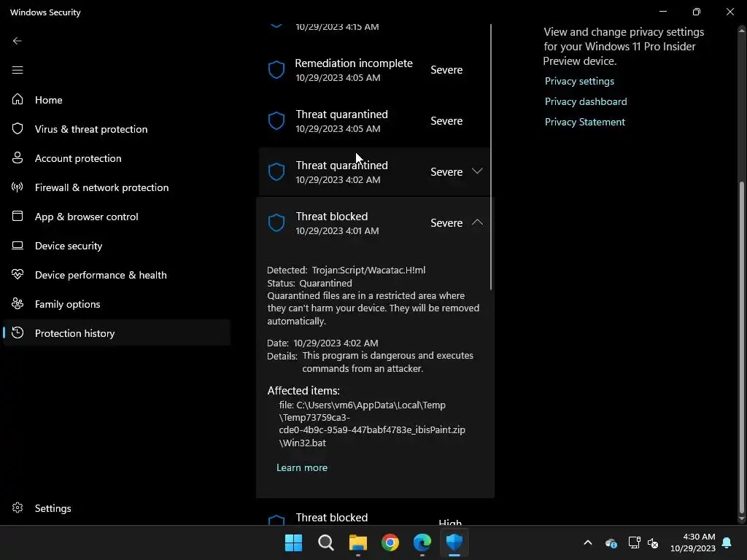
Task: Open the notification bell in system tray
Action: 727,542
